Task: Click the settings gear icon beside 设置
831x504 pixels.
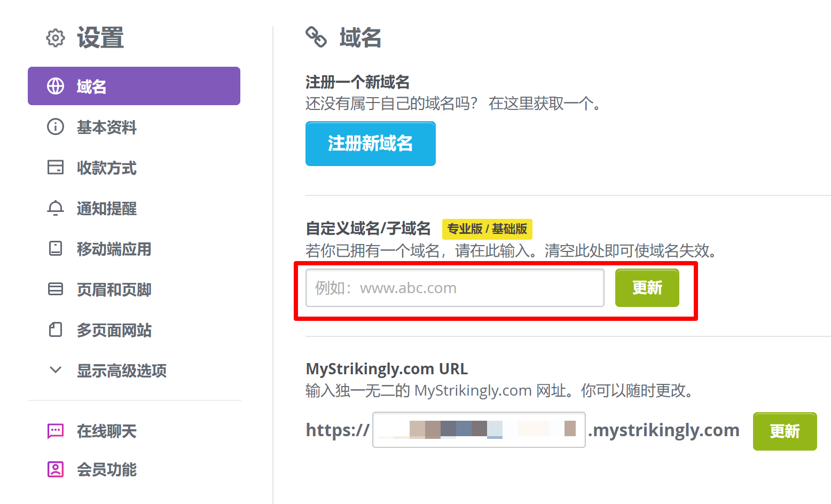Action: coord(56,38)
